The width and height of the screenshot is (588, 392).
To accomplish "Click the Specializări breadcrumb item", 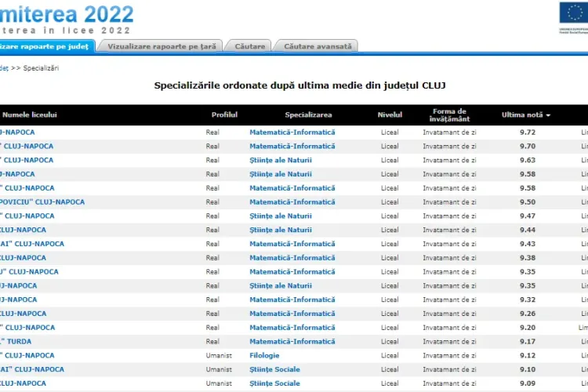I will point(41,68).
